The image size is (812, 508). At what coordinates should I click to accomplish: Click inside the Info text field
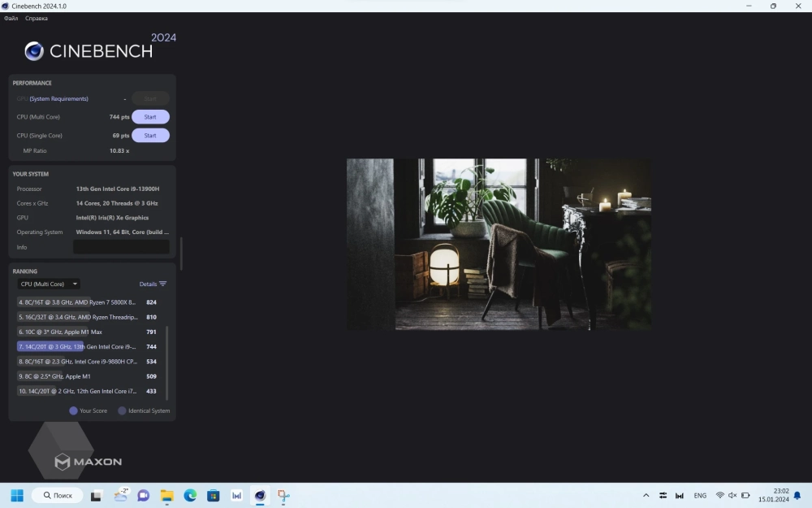click(x=121, y=247)
